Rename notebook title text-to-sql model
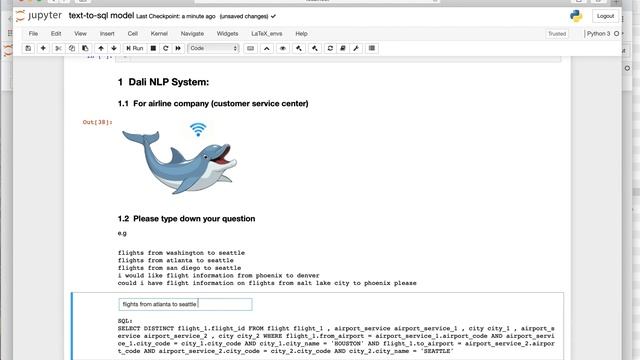The image size is (640, 360). click(101, 16)
